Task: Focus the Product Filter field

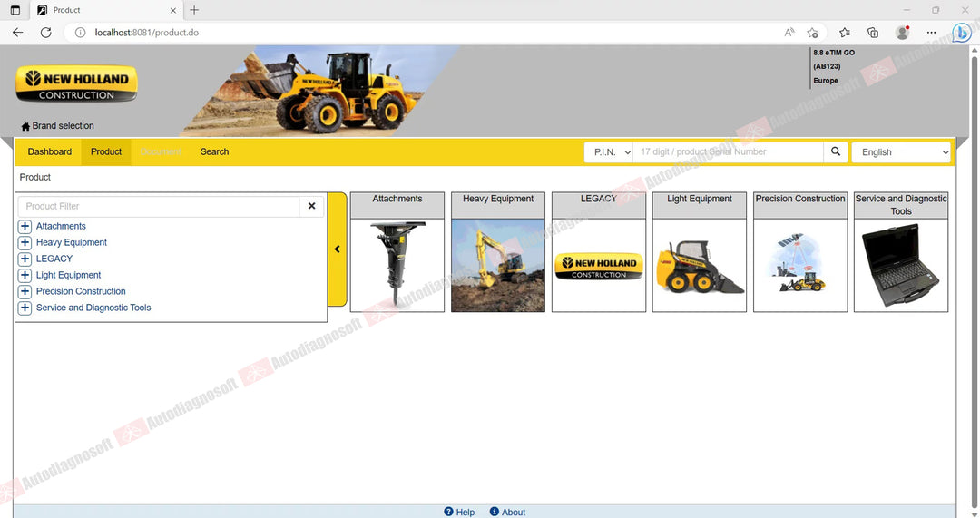Action: pyautogui.click(x=159, y=206)
